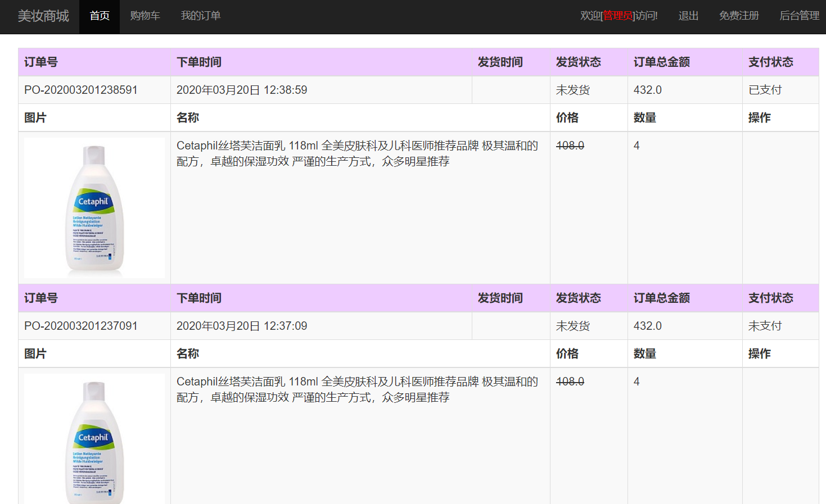This screenshot has height=504, width=826.
Task: Click the struck-through price 108.0 in the paid order
Action: tap(570, 146)
